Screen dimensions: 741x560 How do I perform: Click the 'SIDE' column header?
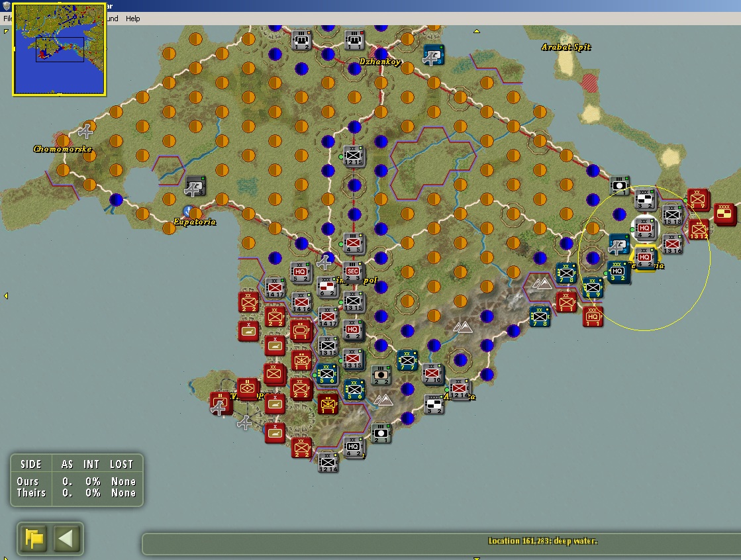tap(30, 464)
